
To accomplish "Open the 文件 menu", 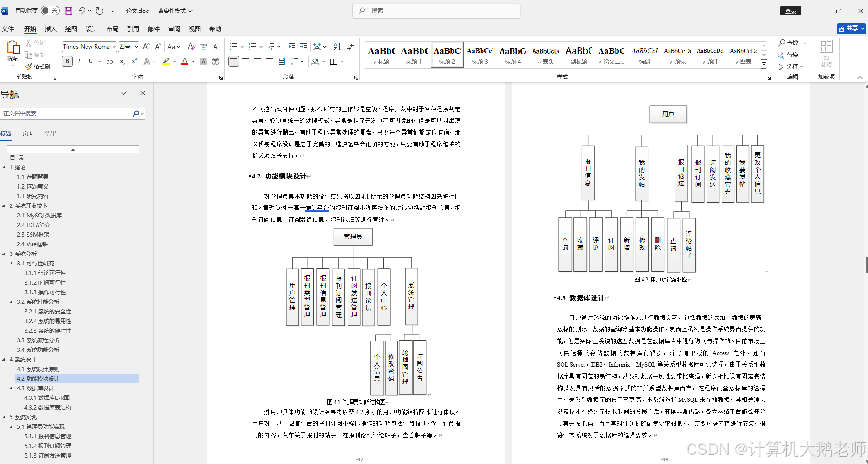I will 8,29.
